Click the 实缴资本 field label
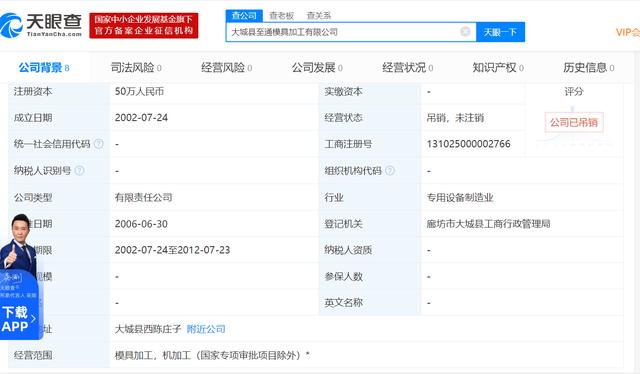The image size is (640, 374). [344, 91]
